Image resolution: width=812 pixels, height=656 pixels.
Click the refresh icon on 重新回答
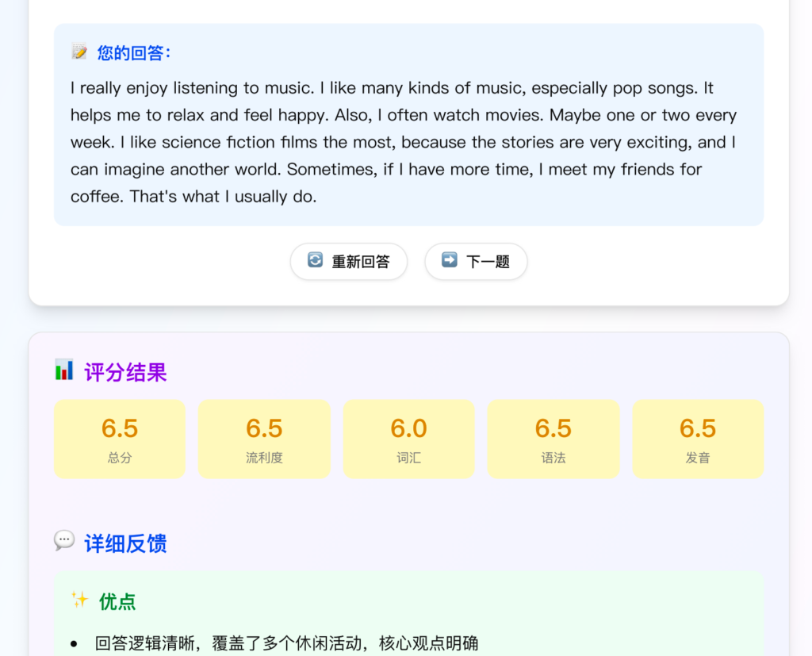tap(316, 260)
